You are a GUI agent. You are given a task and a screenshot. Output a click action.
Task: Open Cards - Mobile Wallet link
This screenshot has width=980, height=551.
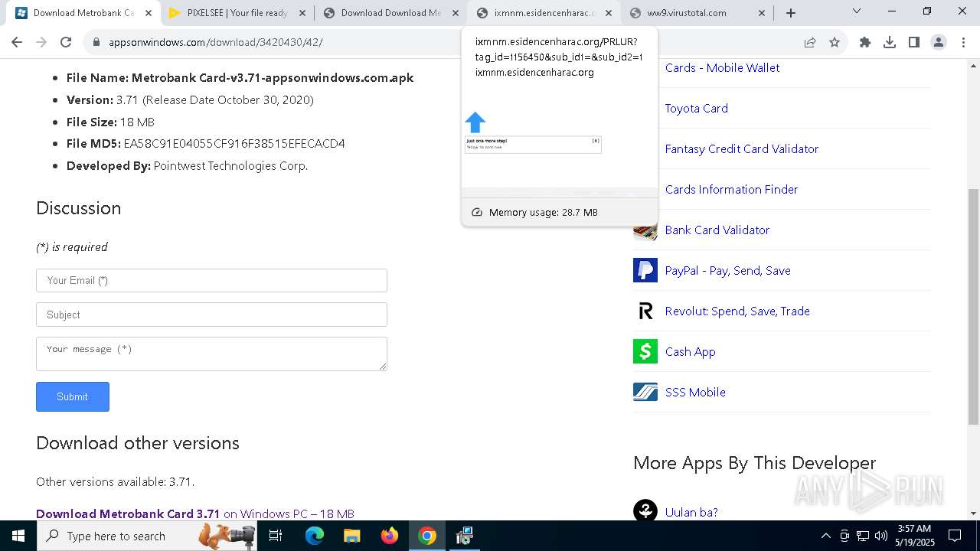click(x=722, y=67)
